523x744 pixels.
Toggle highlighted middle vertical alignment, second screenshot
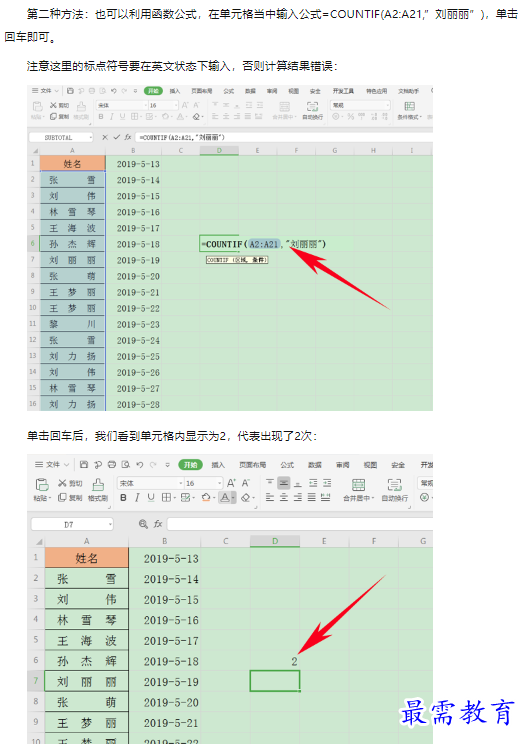coord(284,483)
